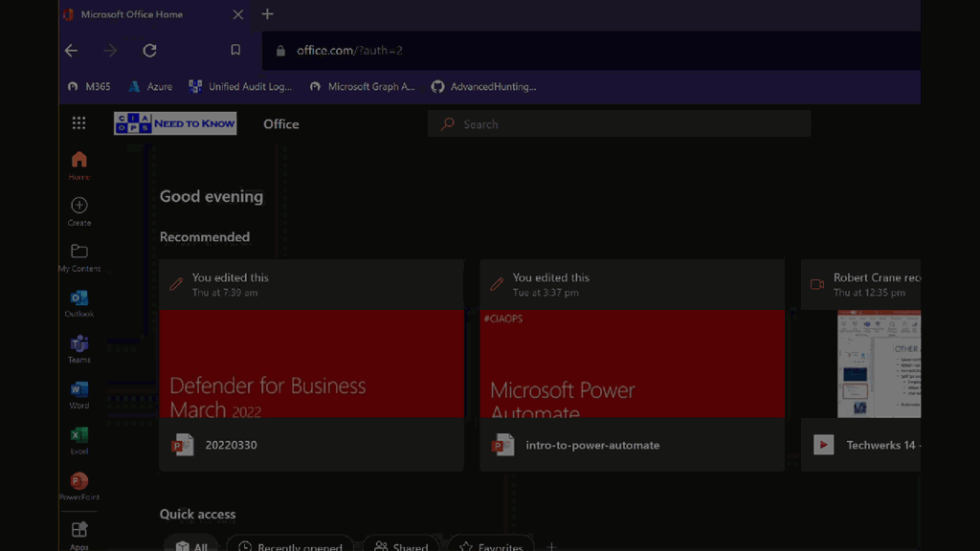Open the Unified Audit Log bookmark
The image size is (980, 551).
(x=240, y=86)
